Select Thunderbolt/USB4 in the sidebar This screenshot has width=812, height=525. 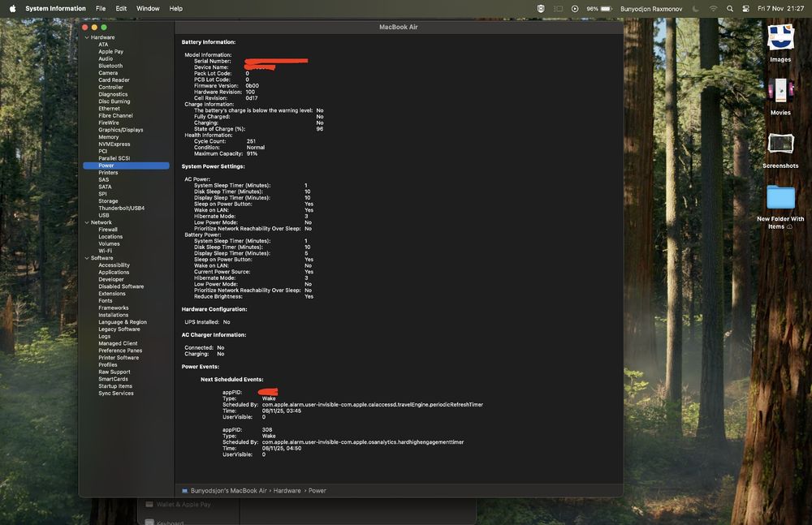121,209
